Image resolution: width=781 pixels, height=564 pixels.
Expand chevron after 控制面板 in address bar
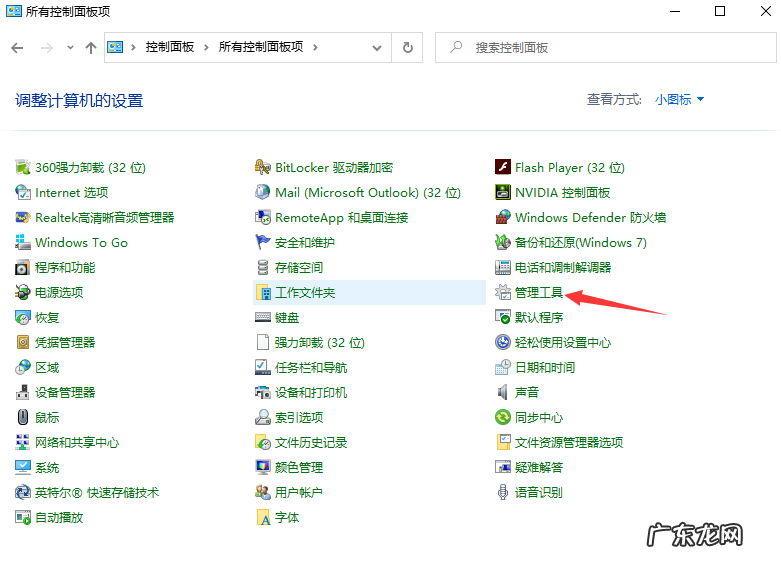206,47
